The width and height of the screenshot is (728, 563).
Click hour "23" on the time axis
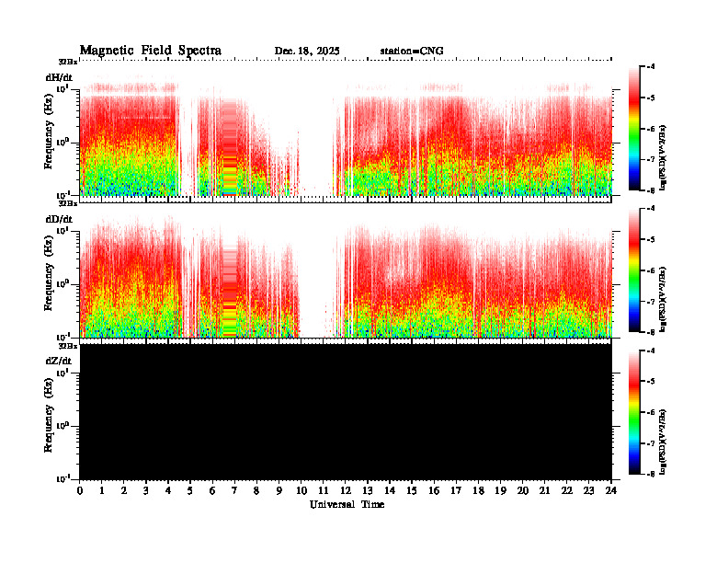[x=589, y=490]
